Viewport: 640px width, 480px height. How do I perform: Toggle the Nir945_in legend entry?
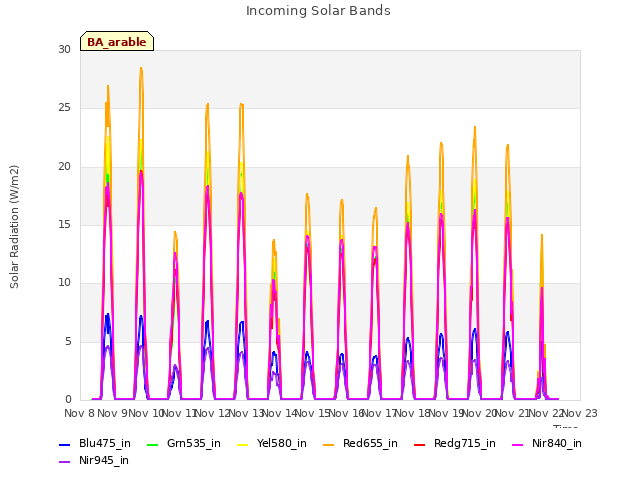pos(93,460)
